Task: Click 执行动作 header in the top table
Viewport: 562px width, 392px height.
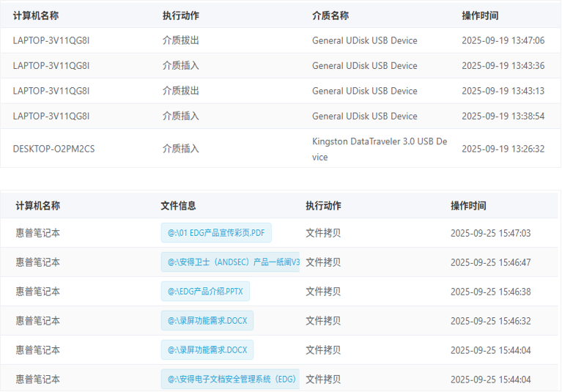Action: click(x=180, y=15)
